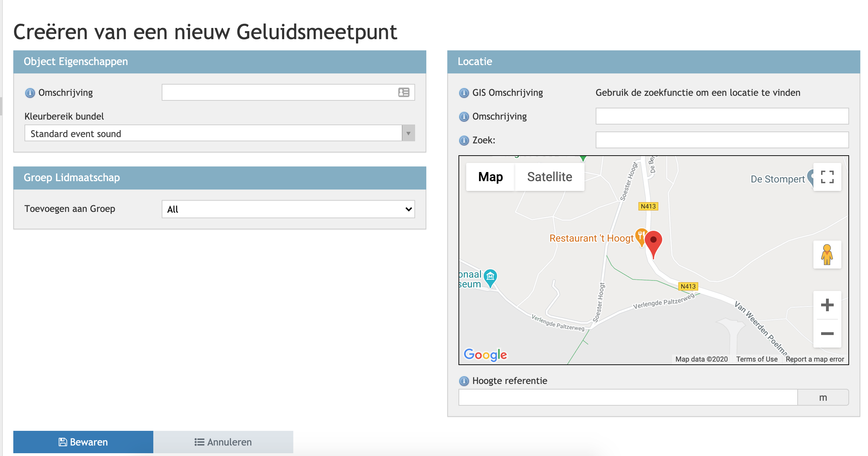Click Restaurant 't Hoogt map marker
Screen dimensions: 868x456
tap(640, 236)
